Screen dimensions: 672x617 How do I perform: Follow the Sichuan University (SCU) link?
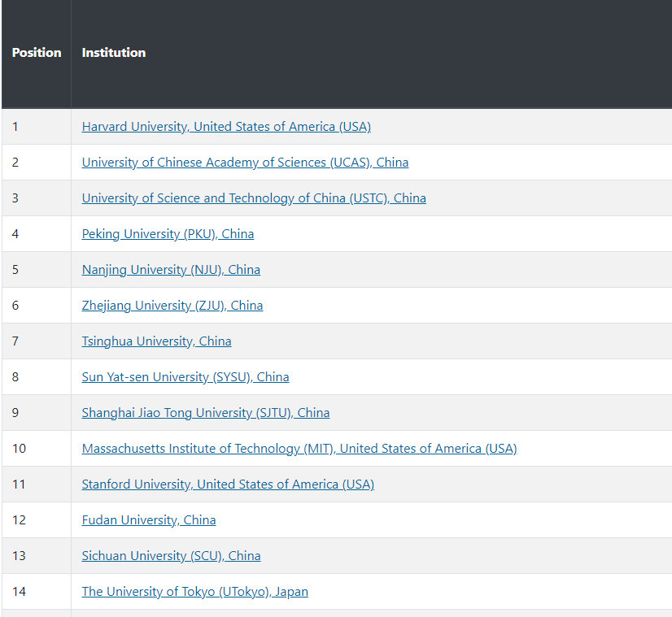point(171,556)
